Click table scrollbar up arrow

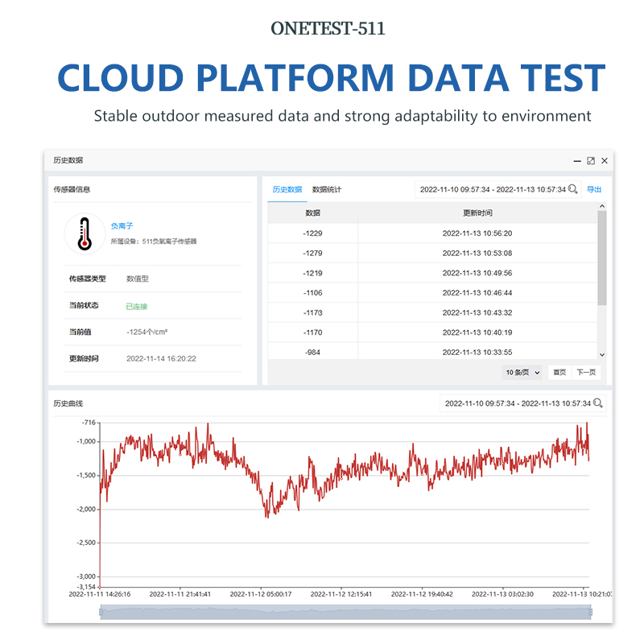601,207
